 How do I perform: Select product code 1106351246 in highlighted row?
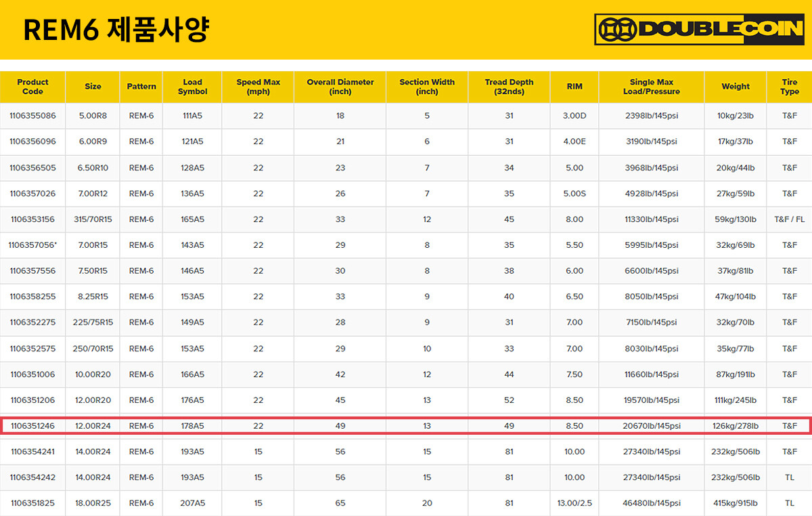click(32, 426)
